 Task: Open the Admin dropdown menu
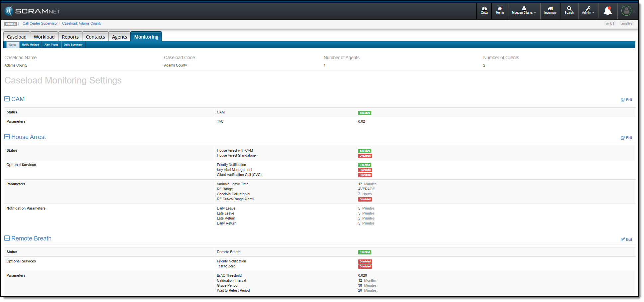click(587, 11)
